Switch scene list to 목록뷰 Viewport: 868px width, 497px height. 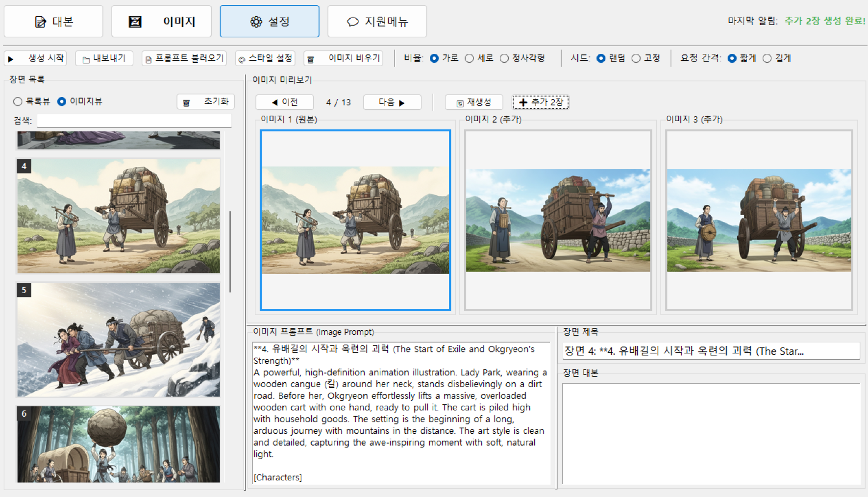[x=18, y=101]
